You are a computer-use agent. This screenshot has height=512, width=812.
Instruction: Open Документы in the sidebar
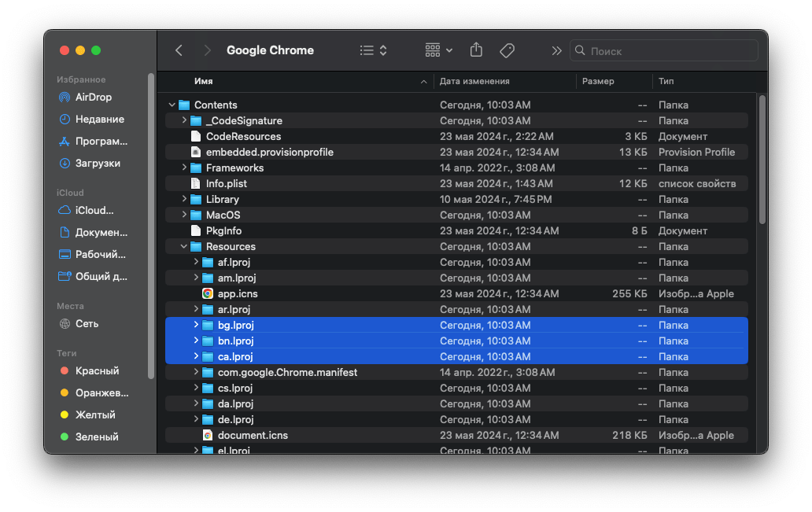pos(101,233)
